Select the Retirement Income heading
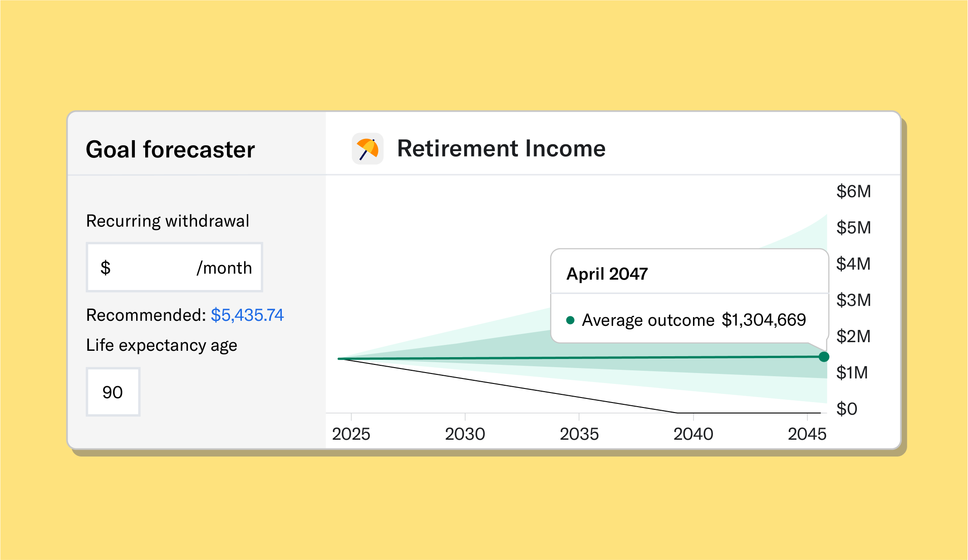The height and width of the screenshot is (560, 968). 501,148
